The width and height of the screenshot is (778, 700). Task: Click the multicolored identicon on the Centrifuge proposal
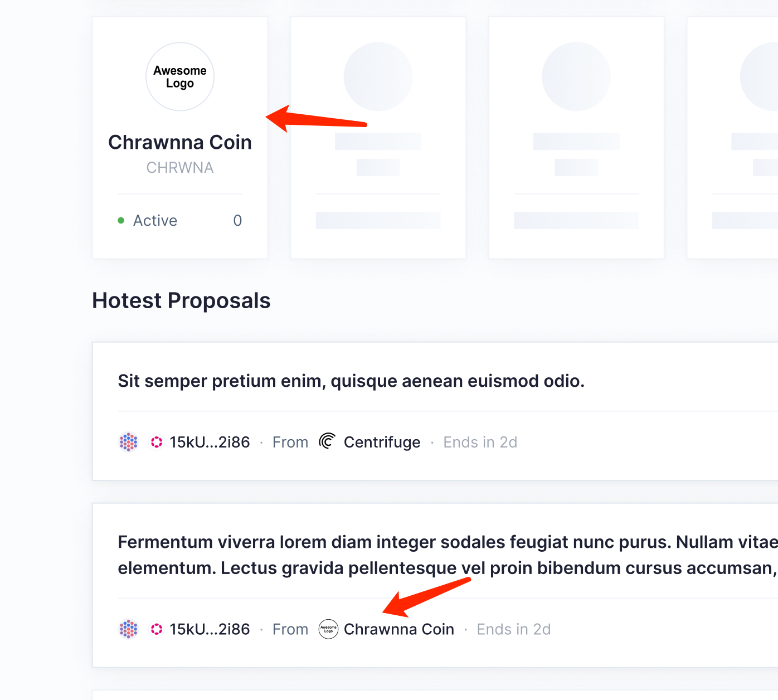pos(128,441)
